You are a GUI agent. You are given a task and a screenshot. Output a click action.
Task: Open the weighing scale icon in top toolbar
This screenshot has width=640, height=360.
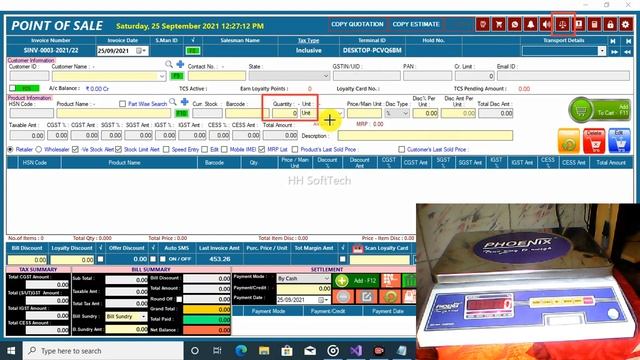pyautogui.click(x=562, y=24)
